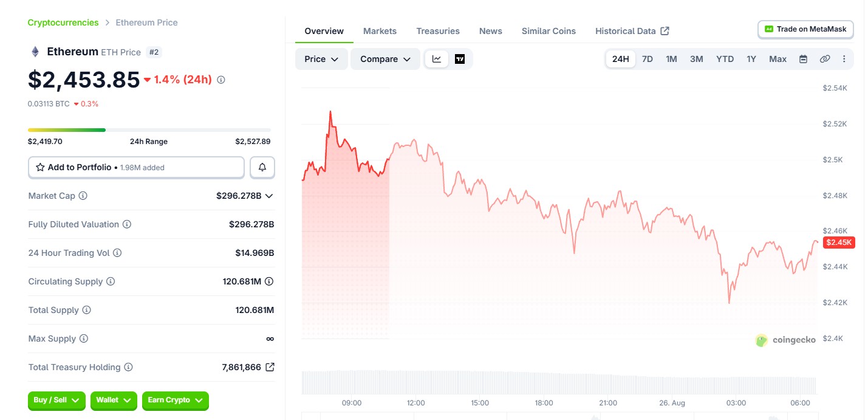Image resolution: width=868 pixels, height=420 pixels.
Task: Click the $2,453.85 price text
Action: tap(84, 80)
